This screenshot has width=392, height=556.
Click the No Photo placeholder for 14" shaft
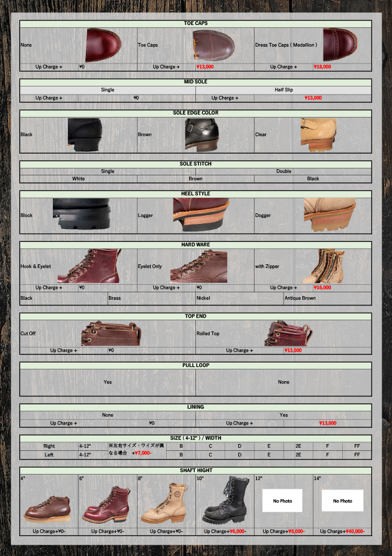342,501
